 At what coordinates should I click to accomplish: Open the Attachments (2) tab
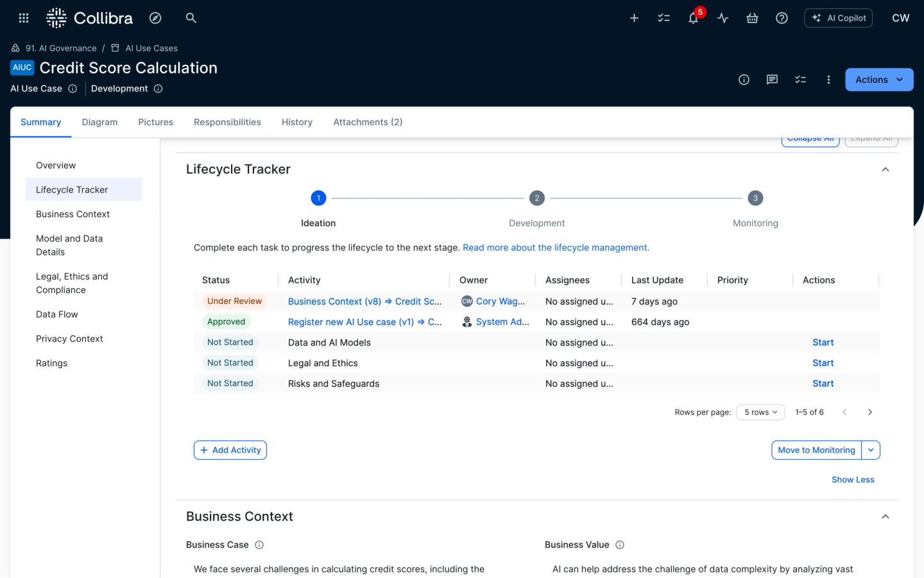368,122
